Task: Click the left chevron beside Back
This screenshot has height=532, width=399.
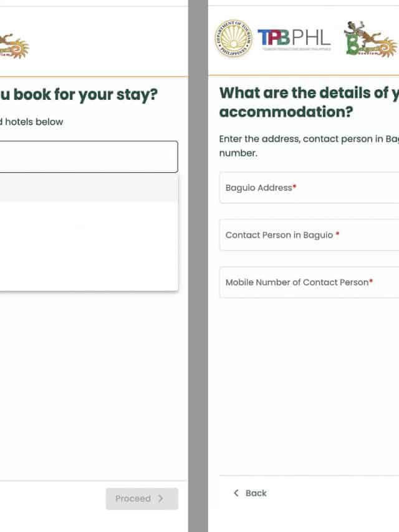Action: coord(236,493)
